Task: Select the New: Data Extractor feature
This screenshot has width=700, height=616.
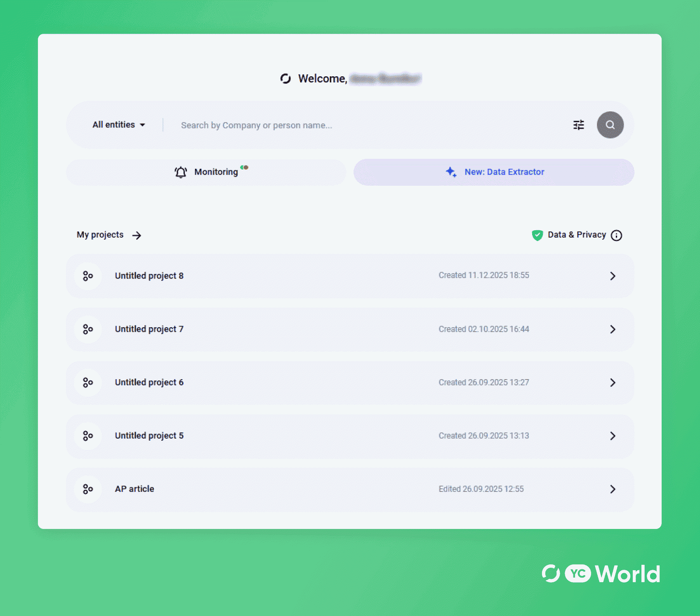Action: coord(493,172)
